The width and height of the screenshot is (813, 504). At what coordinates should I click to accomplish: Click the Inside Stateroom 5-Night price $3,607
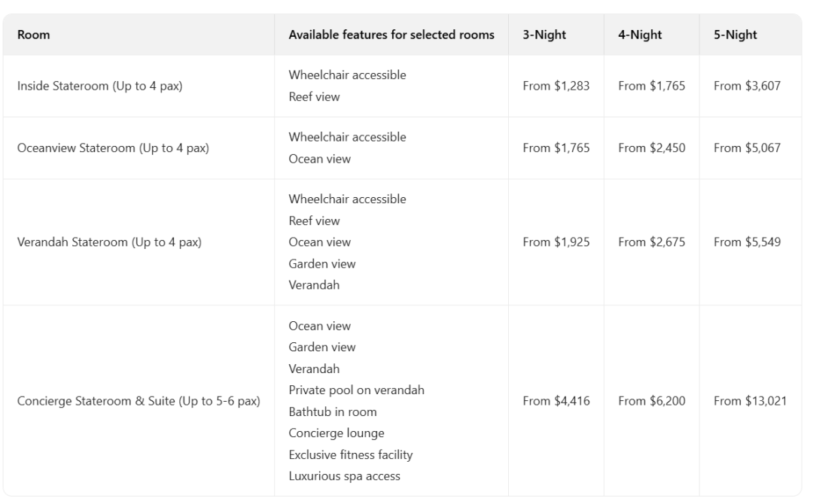tap(748, 86)
